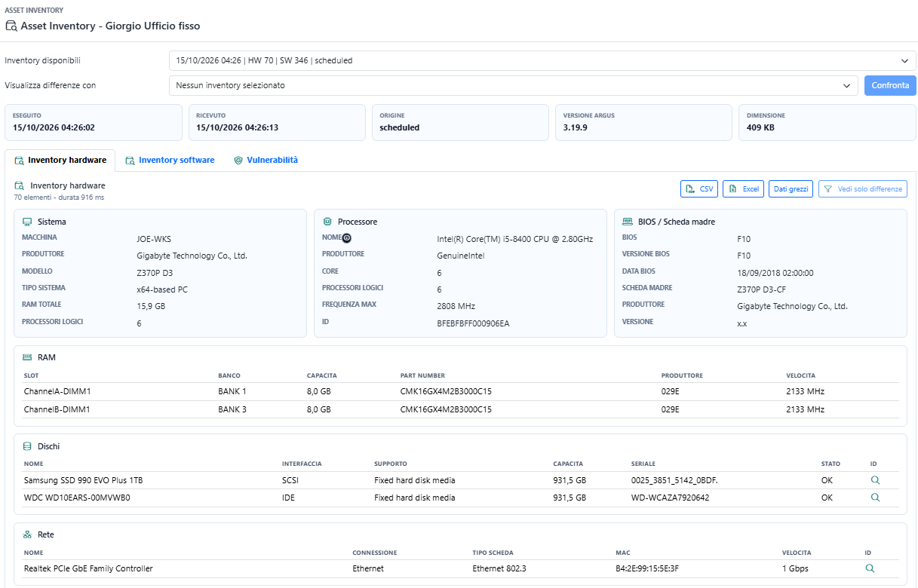Open ID details for Samsung SSD 990 EVO
This screenshot has height=588, width=918.
tap(875, 480)
